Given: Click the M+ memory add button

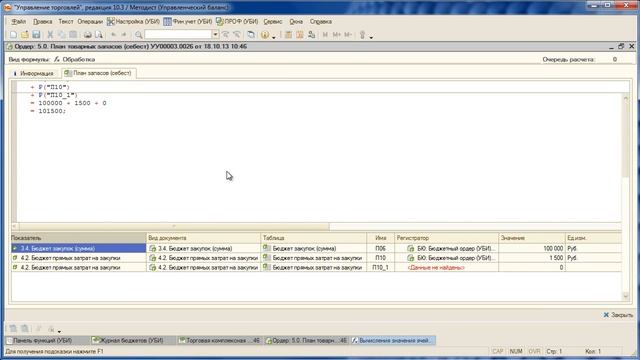Looking at the screenshot, I should (336, 35).
